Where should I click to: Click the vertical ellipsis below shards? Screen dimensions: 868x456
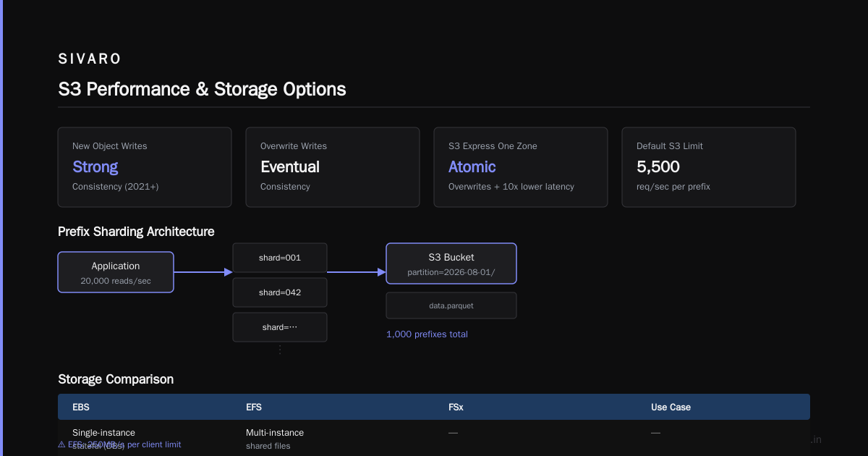(280, 350)
